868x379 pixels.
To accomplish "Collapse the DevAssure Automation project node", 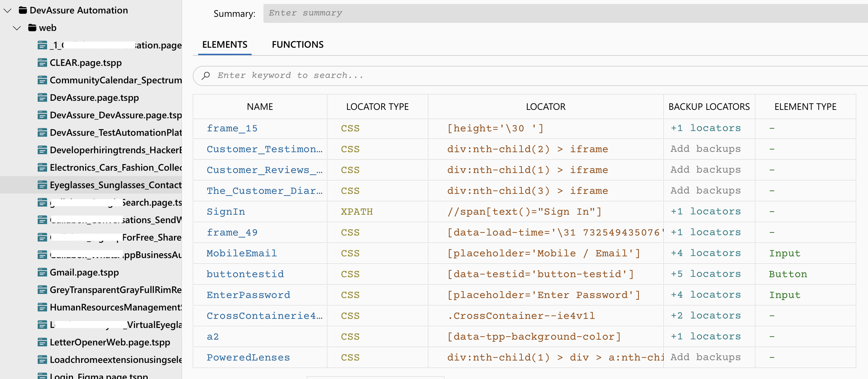I will [x=7, y=10].
